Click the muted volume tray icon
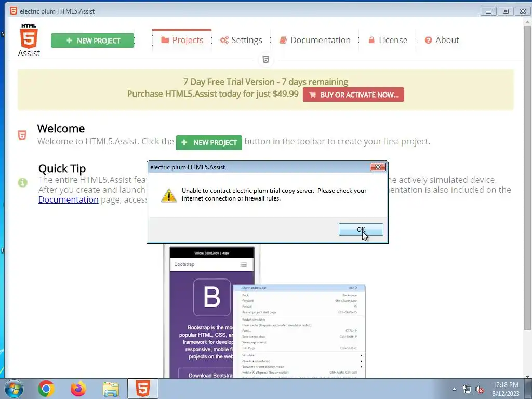This screenshot has height=399, width=532. [480, 390]
